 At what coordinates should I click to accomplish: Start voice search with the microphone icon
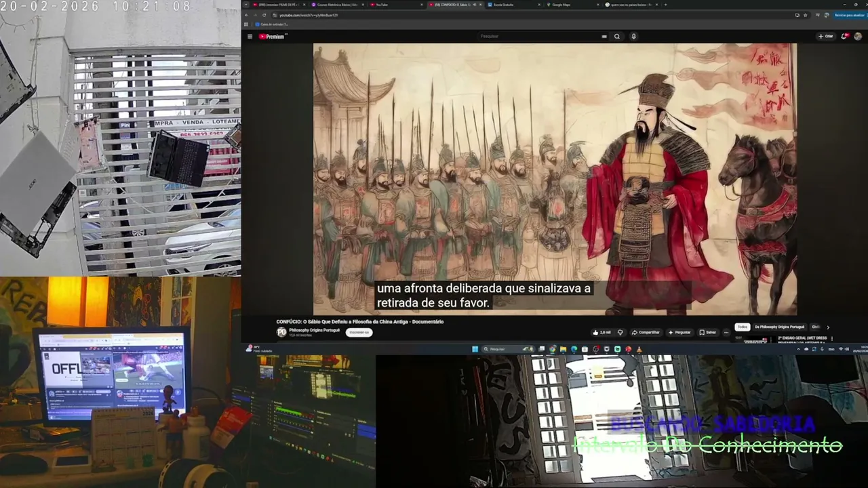(633, 37)
